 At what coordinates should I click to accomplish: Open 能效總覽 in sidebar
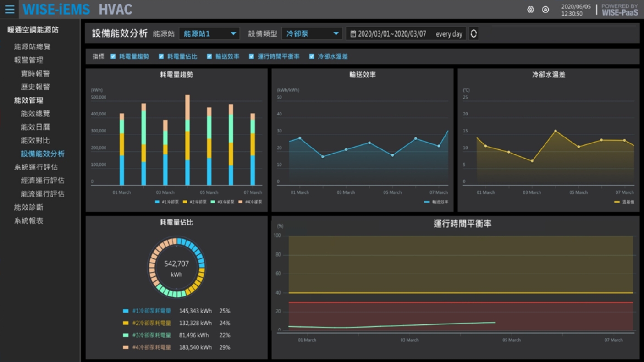[35, 114]
